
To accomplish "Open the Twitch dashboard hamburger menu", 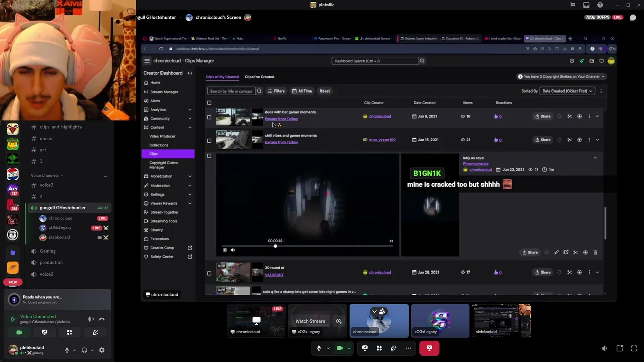I will [x=147, y=61].
